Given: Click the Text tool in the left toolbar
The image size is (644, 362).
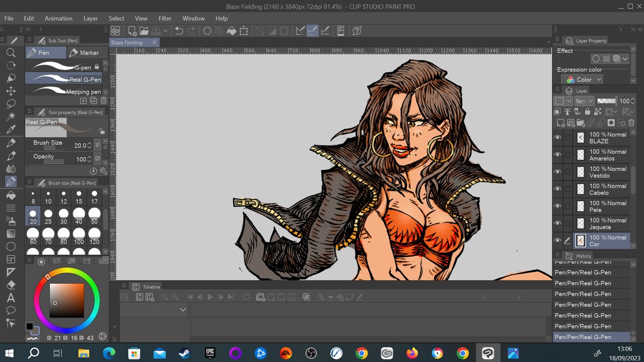Looking at the screenshot, I should [x=11, y=298].
